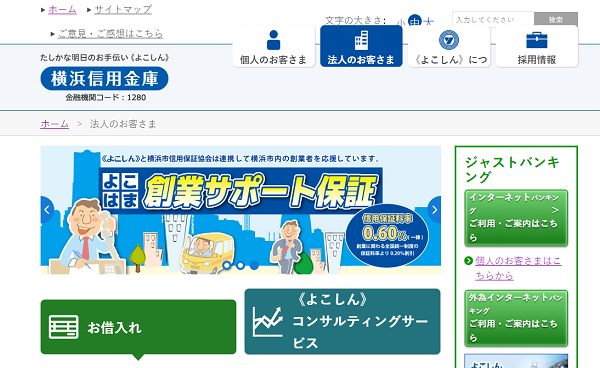The image size is (600, 368).
Task: Click the 横浜信用金庫 logo
Action: point(104,78)
